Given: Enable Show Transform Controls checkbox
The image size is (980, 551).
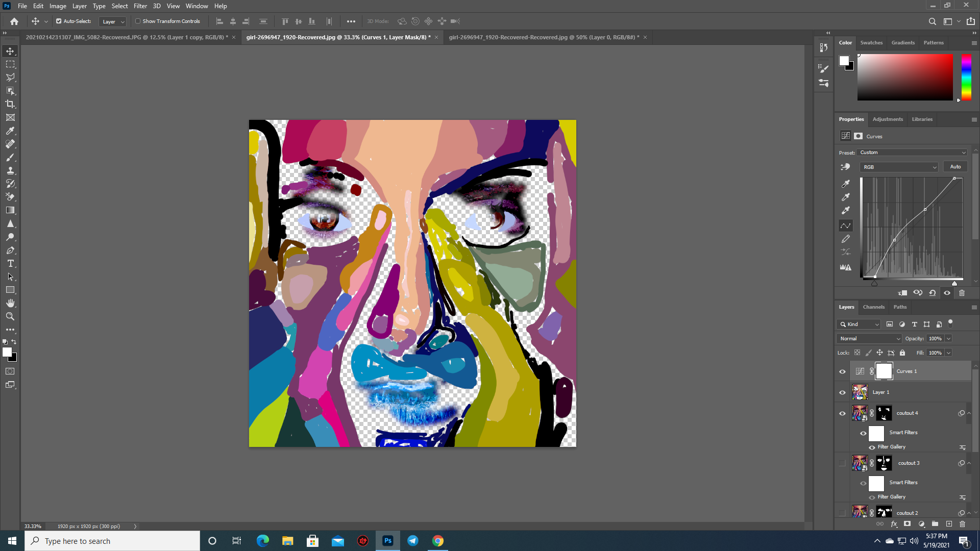Looking at the screenshot, I should 138,21.
